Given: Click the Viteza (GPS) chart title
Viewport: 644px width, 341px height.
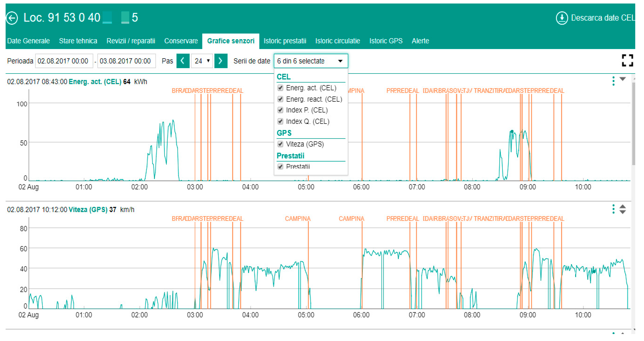Looking at the screenshot, I should [x=88, y=210].
